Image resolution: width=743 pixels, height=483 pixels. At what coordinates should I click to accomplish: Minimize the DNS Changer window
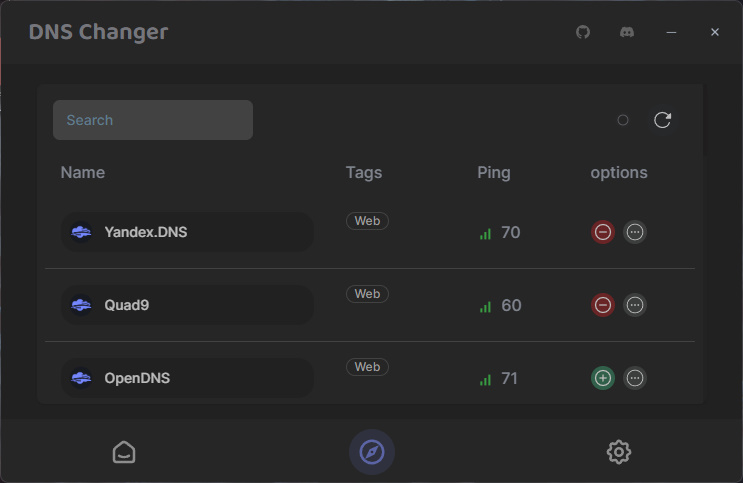pyautogui.click(x=671, y=32)
